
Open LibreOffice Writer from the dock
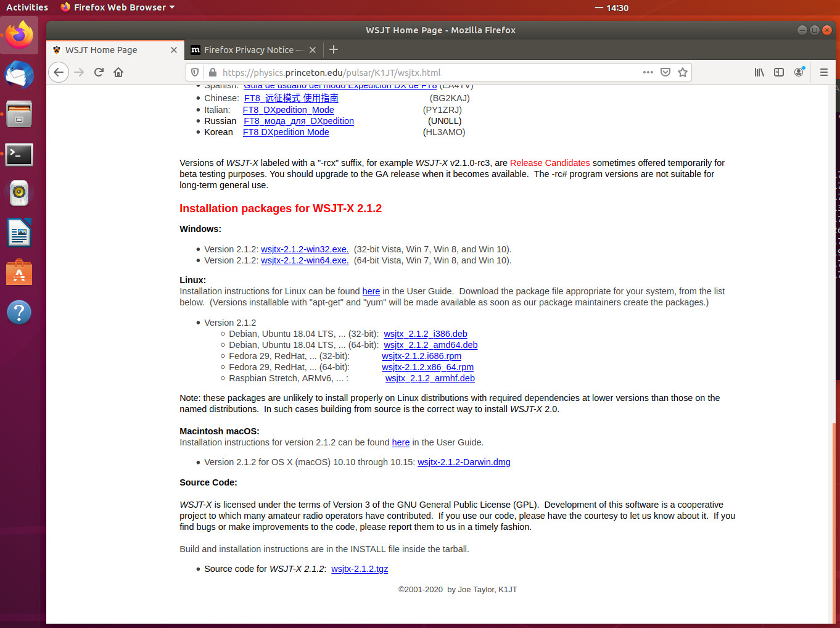[19, 233]
